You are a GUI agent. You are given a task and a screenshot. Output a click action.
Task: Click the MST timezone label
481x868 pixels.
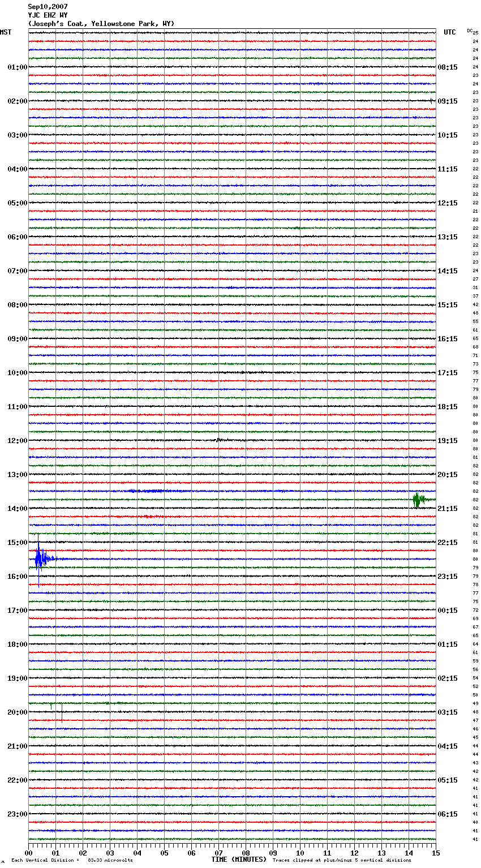point(6,32)
